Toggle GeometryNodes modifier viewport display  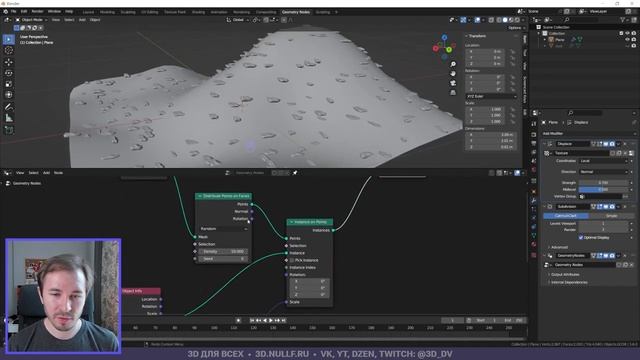click(x=606, y=256)
